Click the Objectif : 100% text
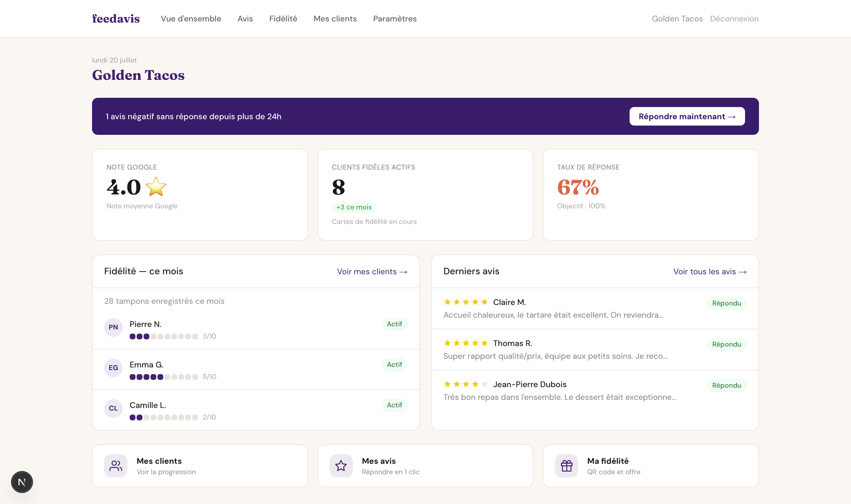This screenshot has height=504, width=851. coord(581,206)
